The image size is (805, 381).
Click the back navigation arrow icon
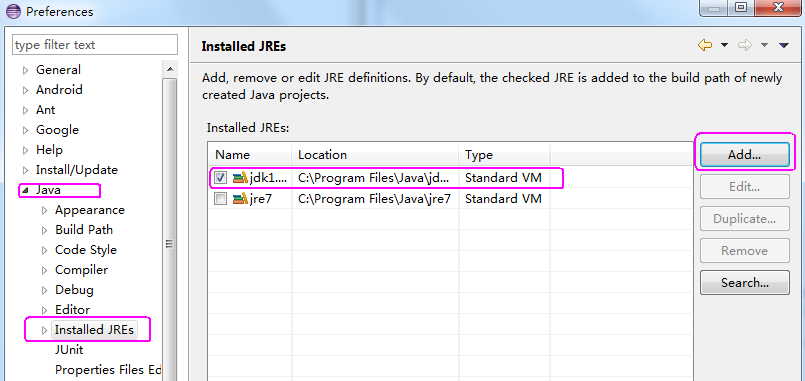(x=705, y=46)
